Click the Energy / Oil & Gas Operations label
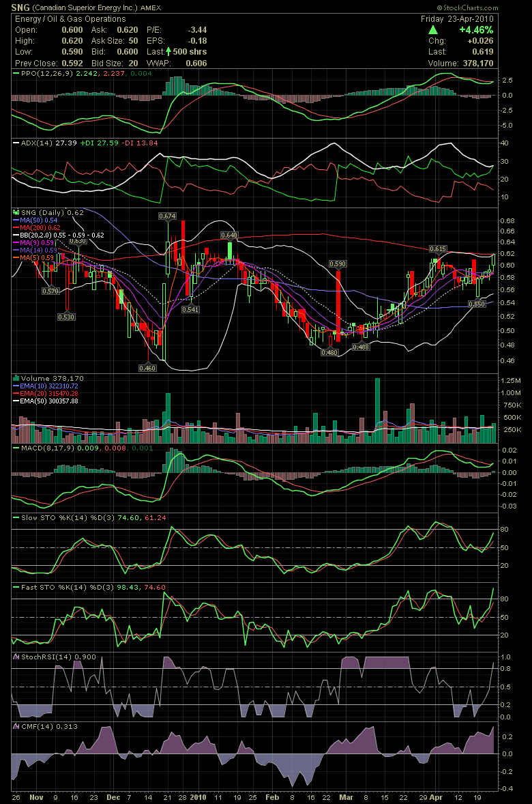 70,19
